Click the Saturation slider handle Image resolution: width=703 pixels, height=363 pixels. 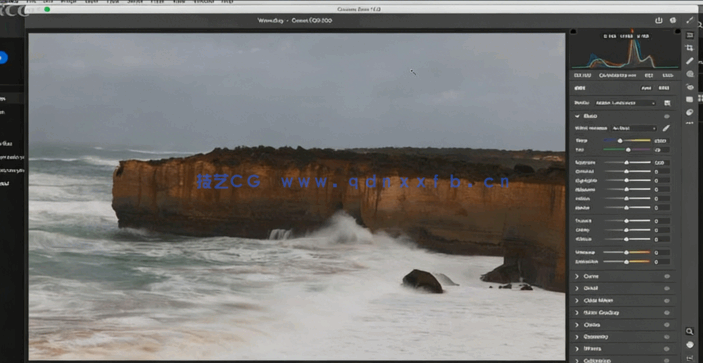coord(626,262)
